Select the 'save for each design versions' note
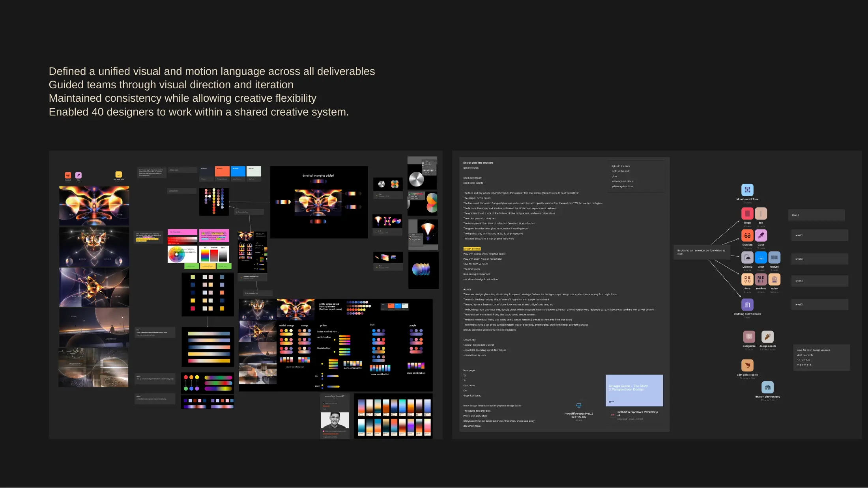This screenshot has width=868, height=488. [x=821, y=358]
